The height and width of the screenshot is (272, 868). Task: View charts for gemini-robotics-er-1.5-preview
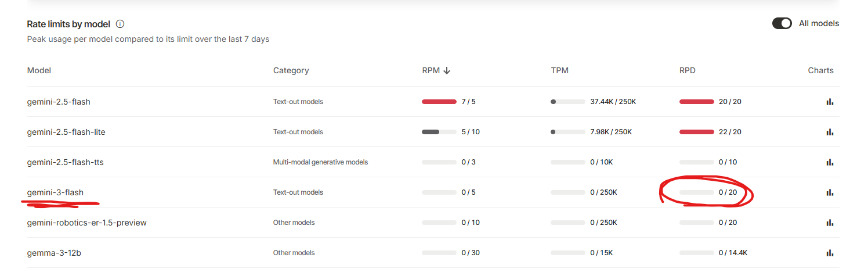click(x=830, y=223)
